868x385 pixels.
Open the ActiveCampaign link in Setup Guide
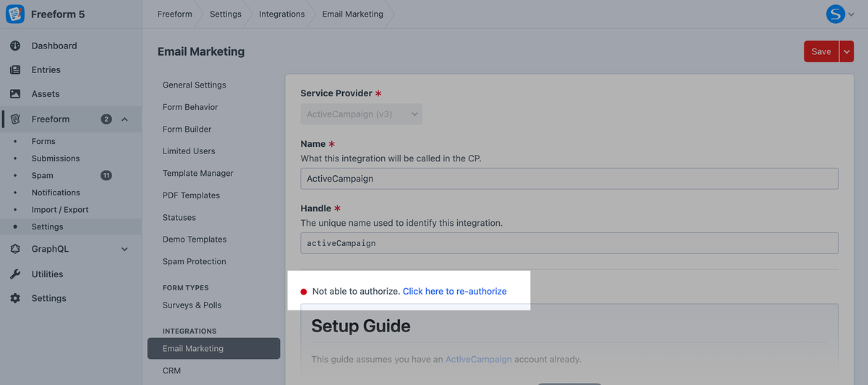point(478,359)
